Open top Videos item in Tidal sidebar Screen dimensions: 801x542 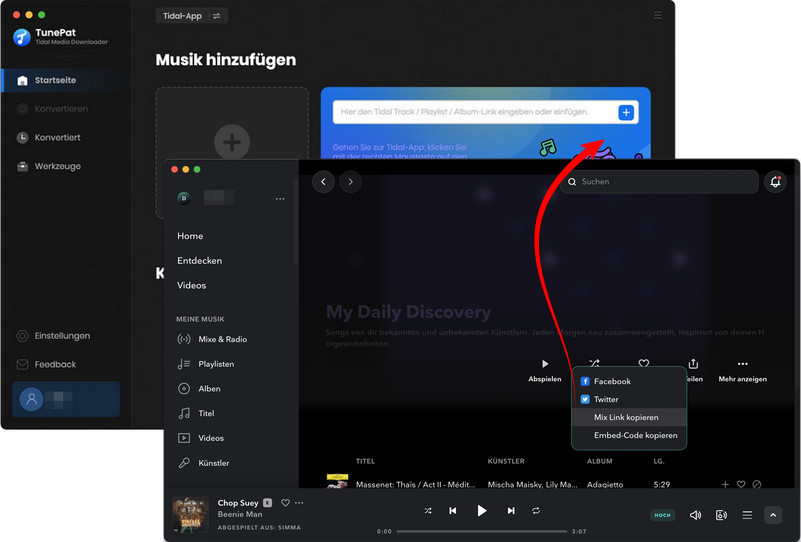tap(192, 286)
